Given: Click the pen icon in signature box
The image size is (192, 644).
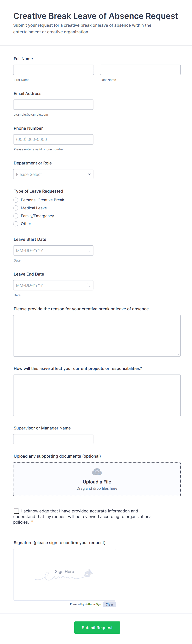Looking at the screenshot, I should [x=88, y=573].
